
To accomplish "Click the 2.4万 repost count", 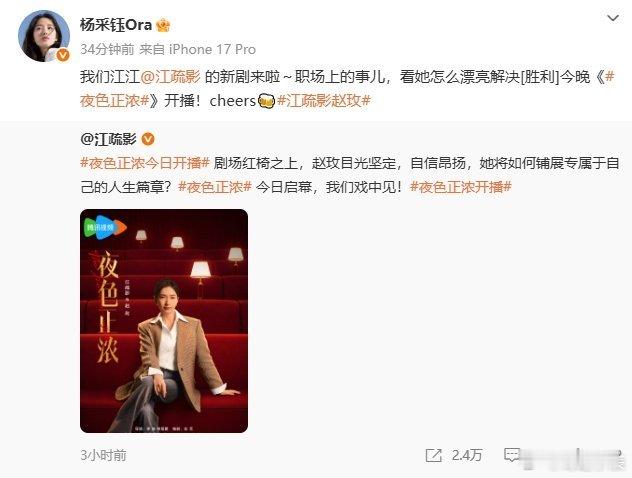I will click(x=467, y=455).
